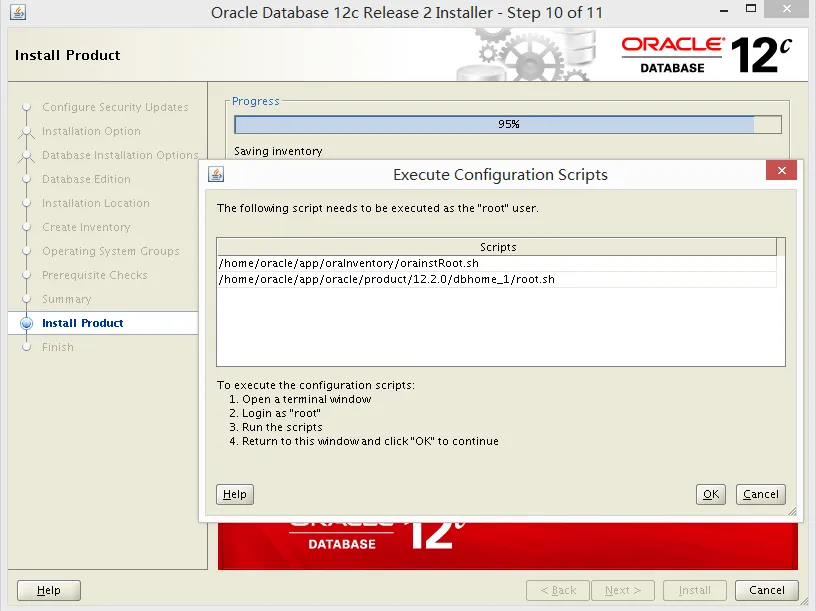This screenshot has height=611, width=816.
Task: Minimize the installer window
Action: click(x=724, y=10)
